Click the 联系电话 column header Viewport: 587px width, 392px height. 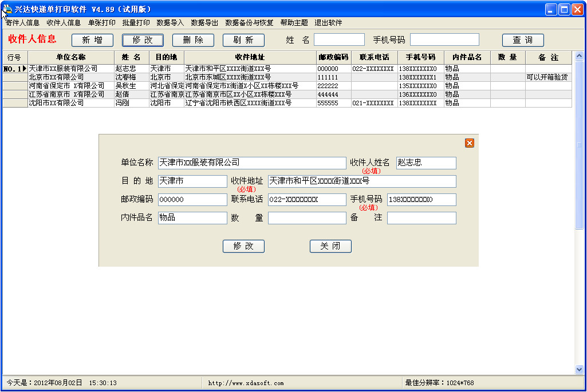(x=375, y=58)
